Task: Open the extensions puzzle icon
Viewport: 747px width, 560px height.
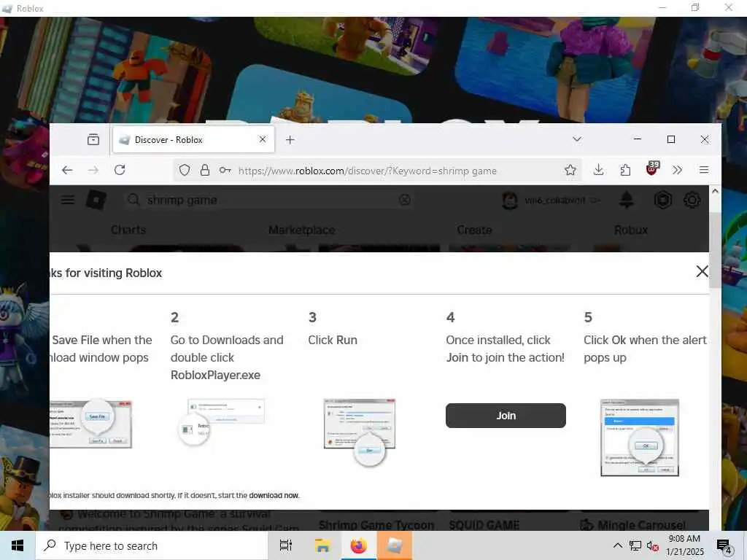Action: coord(625,170)
